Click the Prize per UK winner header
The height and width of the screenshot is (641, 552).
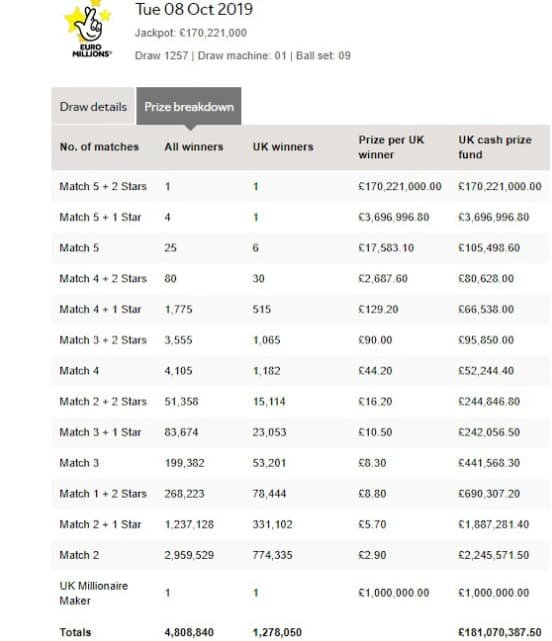[391, 147]
